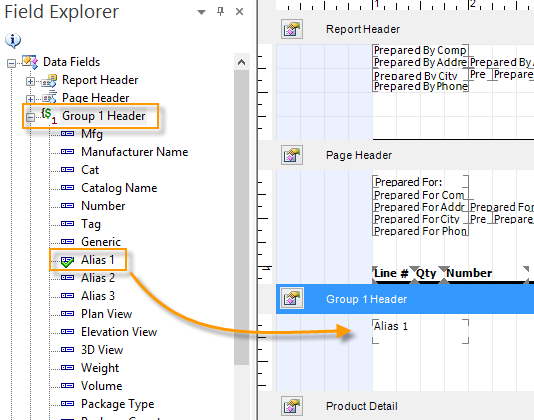Screen dimensions: 534x420
Task: Click the checked Alias 1 field icon
Action: (67, 261)
